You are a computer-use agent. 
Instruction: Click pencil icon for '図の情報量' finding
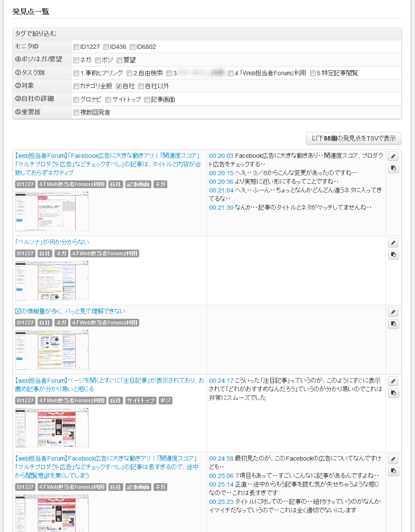[393, 312]
